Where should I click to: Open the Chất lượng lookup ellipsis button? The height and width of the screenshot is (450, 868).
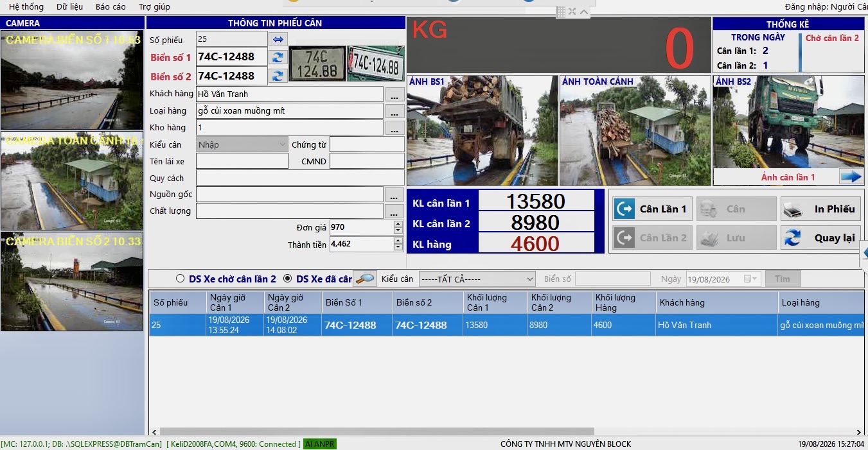click(394, 211)
